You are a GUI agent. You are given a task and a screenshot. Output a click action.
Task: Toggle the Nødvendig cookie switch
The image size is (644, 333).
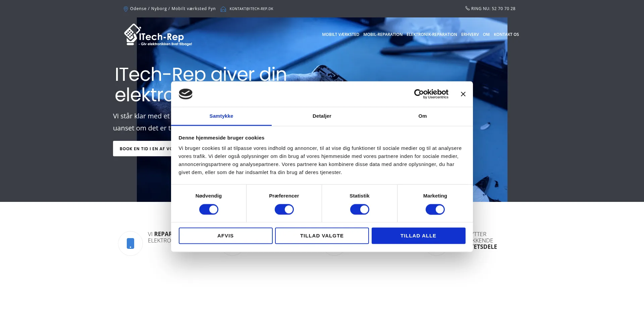click(x=209, y=210)
